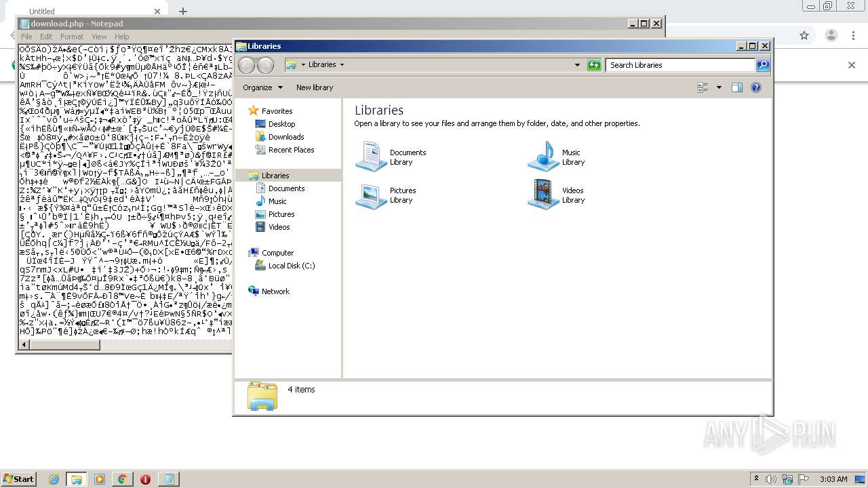Change view icon in Explorer toolbar
This screenshot has width=868, height=488.
coord(703,87)
